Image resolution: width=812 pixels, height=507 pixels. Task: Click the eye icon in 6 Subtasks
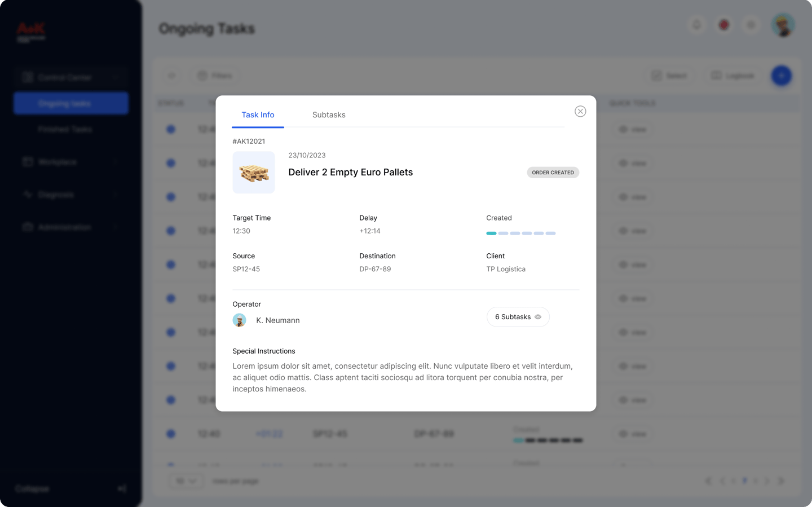point(538,317)
